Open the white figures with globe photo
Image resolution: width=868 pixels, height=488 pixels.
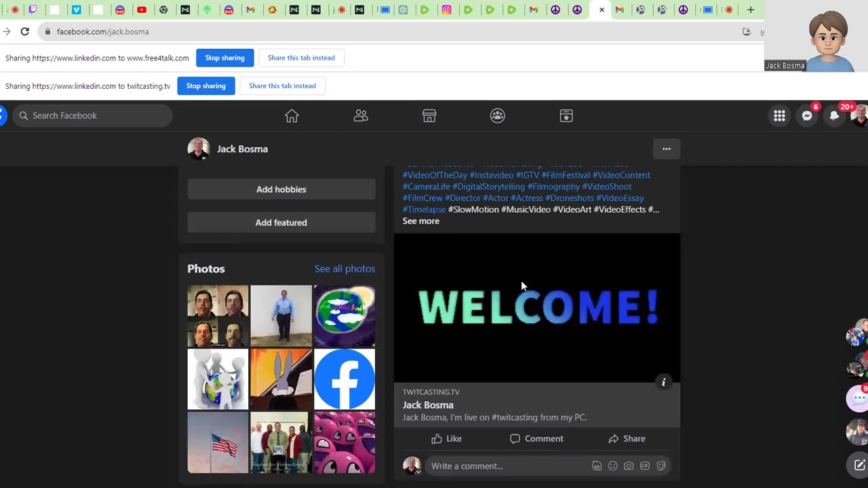tap(218, 380)
